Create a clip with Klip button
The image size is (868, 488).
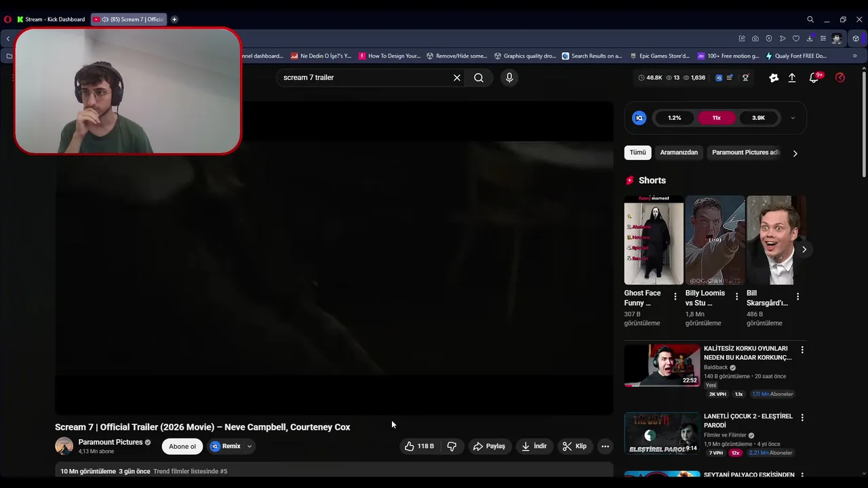(574, 446)
